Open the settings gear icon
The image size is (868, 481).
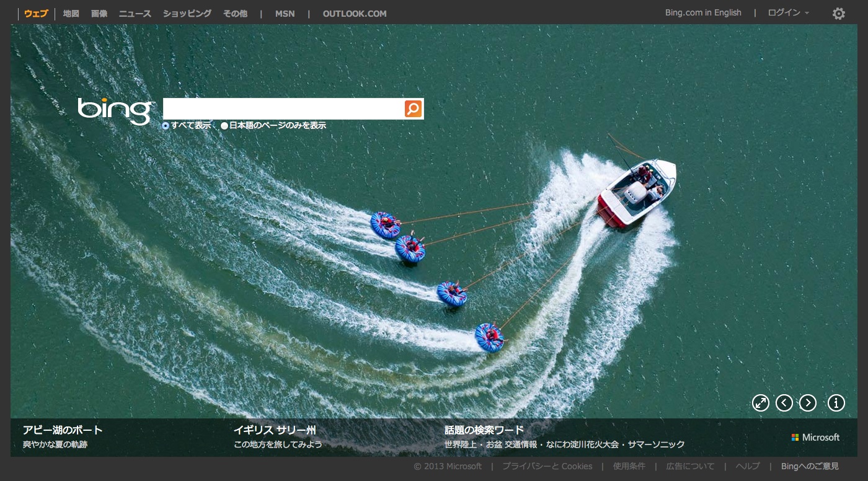click(x=838, y=14)
